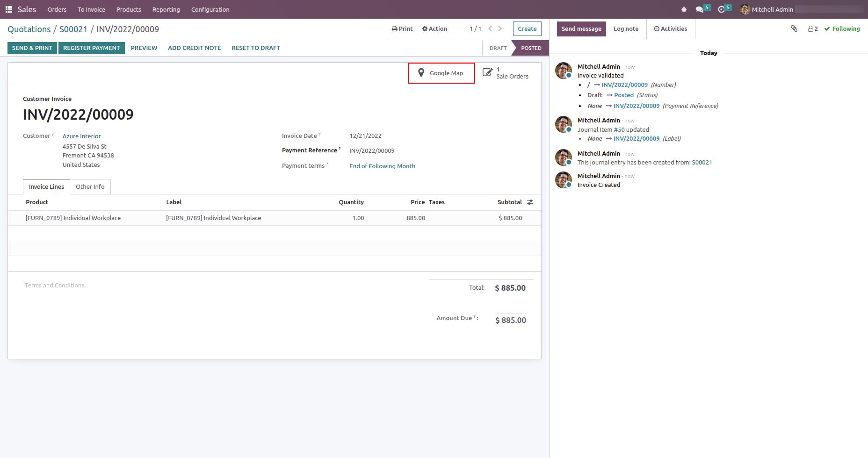Click the Create button
The height and width of the screenshot is (458, 868).
point(527,29)
